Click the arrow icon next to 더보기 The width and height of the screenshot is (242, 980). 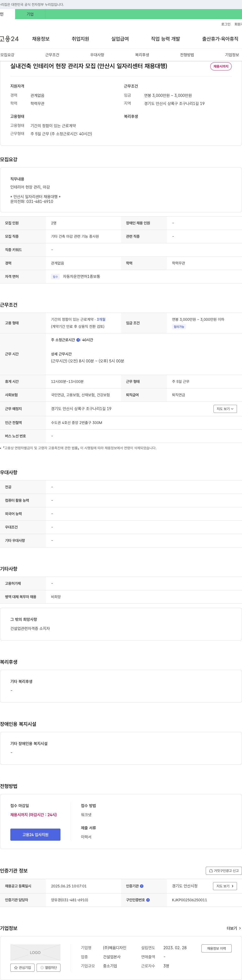(x=240, y=928)
